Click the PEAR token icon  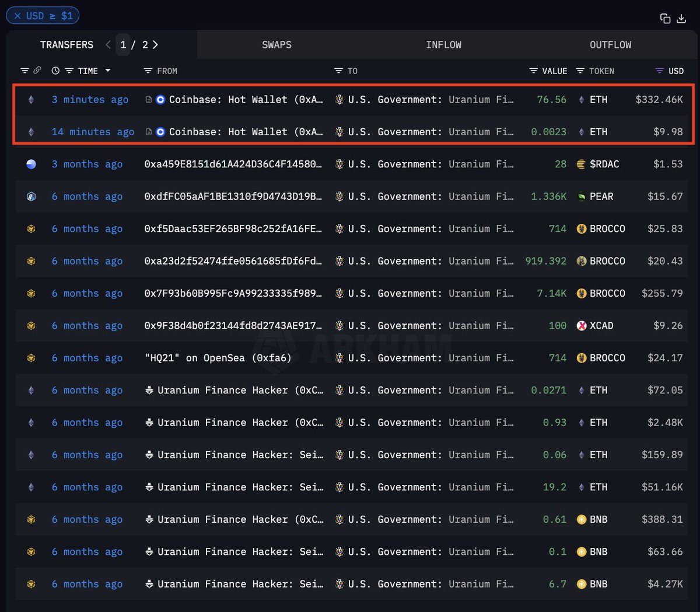coord(581,197)
